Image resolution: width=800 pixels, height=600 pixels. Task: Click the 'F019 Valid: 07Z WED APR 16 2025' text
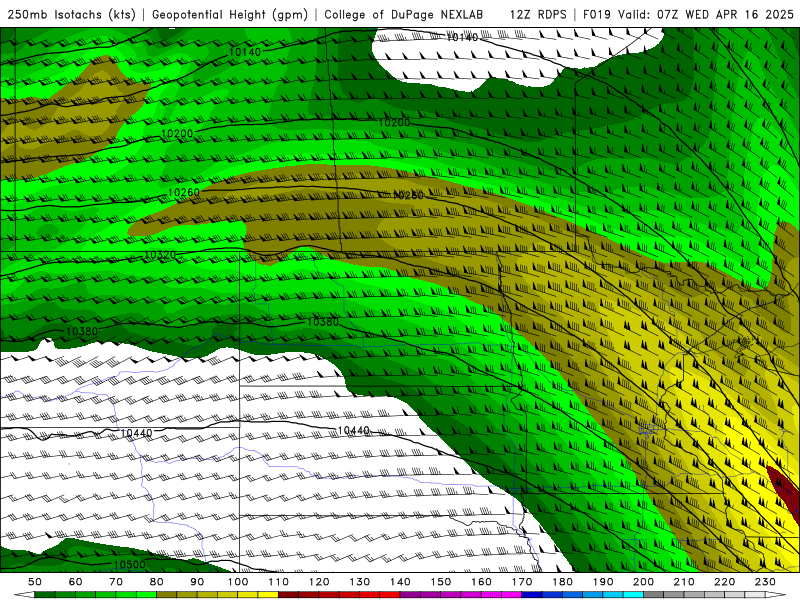688,14
